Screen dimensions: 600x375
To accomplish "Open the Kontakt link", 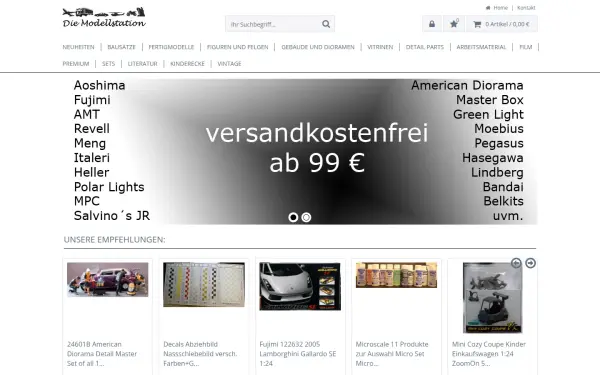I will coord(526,8).
